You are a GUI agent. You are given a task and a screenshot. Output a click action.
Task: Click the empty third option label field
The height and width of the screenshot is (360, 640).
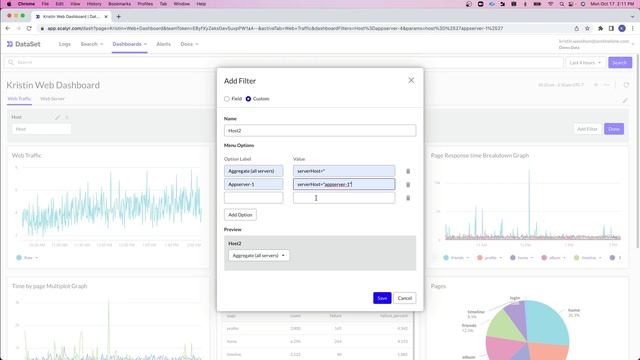pyautogui.click(x=253, y=198)
